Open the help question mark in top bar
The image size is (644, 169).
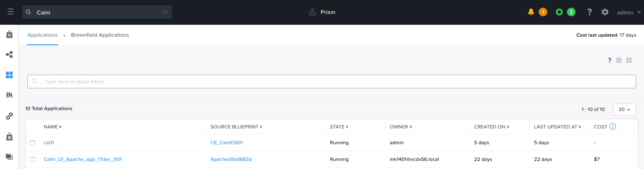point(589,12)
